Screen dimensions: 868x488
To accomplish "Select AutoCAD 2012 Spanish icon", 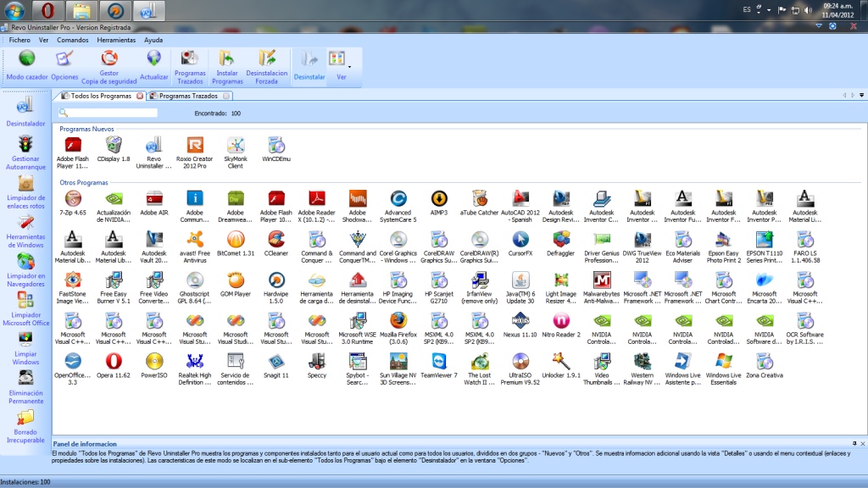I will pos(520,206).
